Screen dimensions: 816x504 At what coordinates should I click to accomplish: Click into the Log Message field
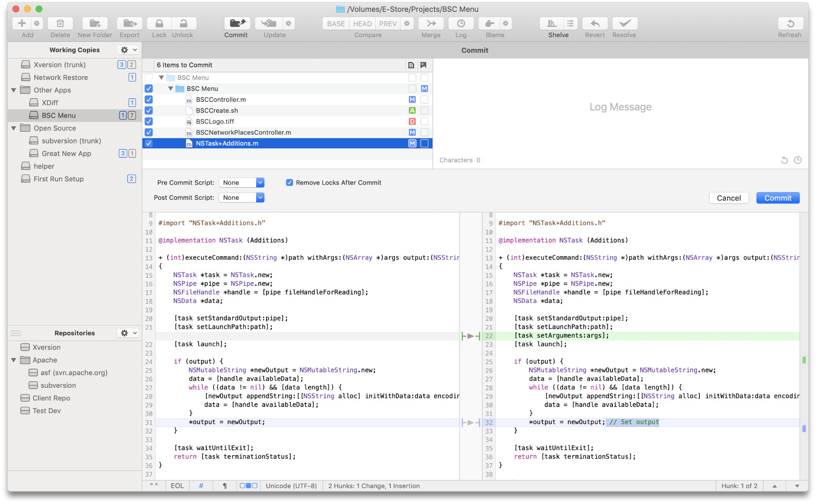pos(620,107)
